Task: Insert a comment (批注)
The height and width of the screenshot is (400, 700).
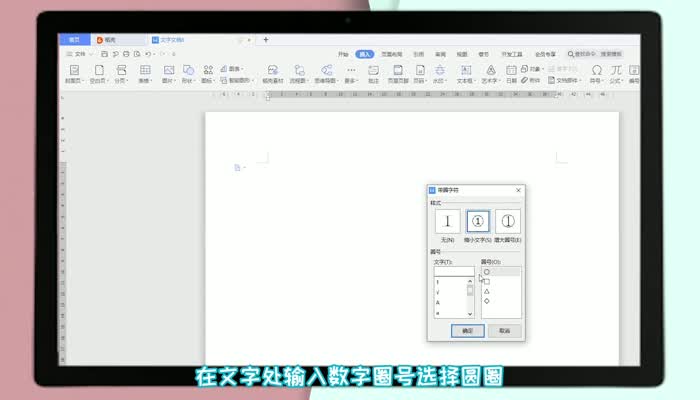Action: 373,74
